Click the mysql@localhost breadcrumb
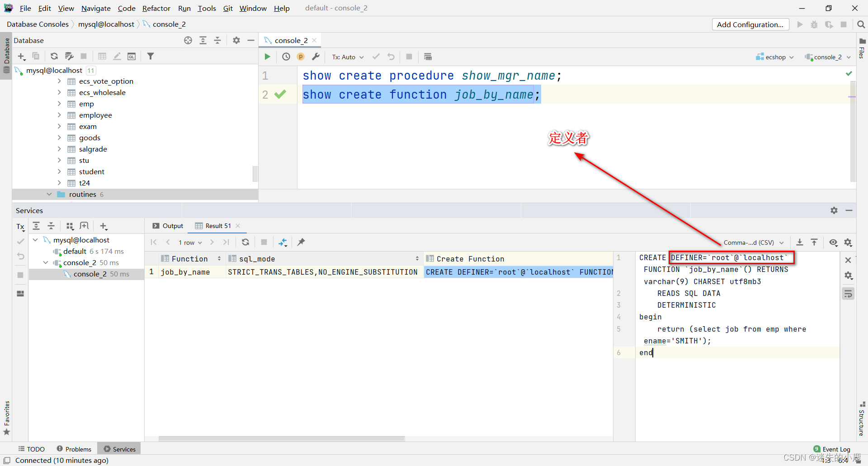Viewport: 868px width, 466px height. (106, 24)
